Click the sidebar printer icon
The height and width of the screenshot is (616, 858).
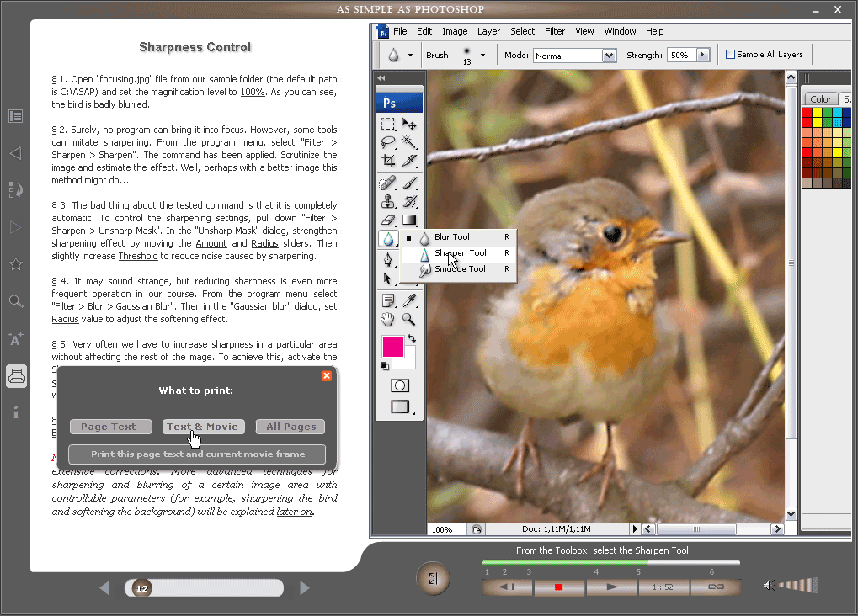[16, 376]
